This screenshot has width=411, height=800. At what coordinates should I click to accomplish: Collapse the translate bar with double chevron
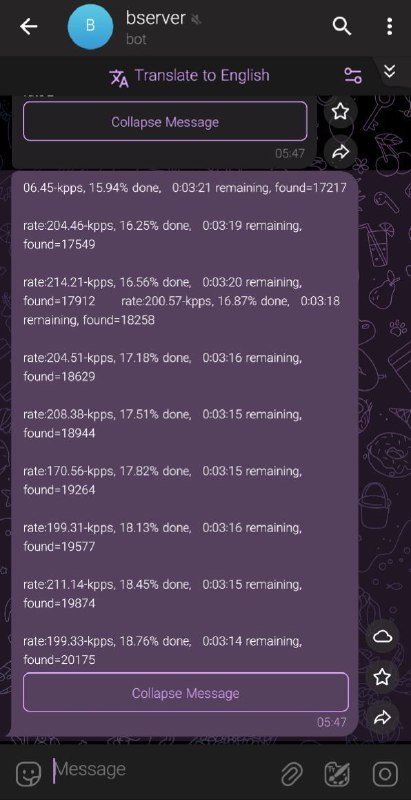(390, 71)
